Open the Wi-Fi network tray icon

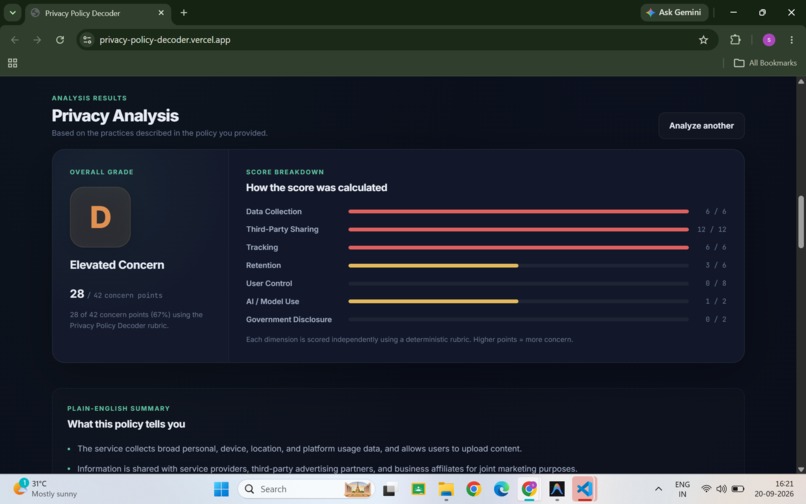(x=706, y=489)
